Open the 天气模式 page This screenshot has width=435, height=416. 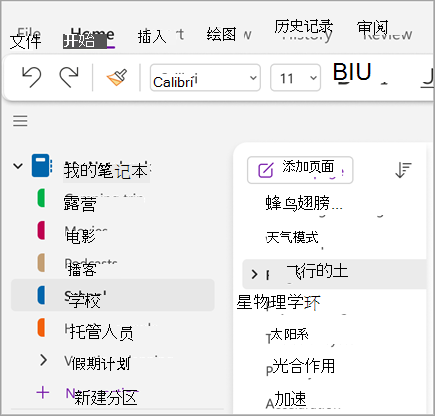point(292,237)
